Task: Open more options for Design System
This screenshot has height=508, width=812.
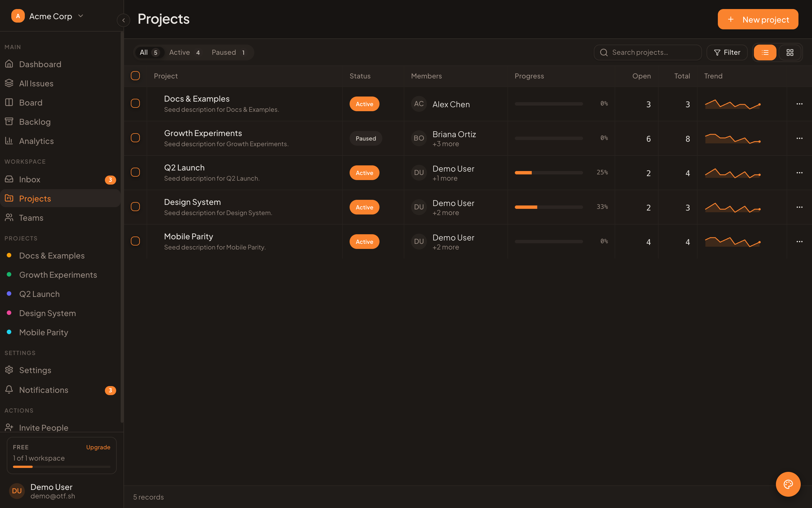Action: click(800, 207)
